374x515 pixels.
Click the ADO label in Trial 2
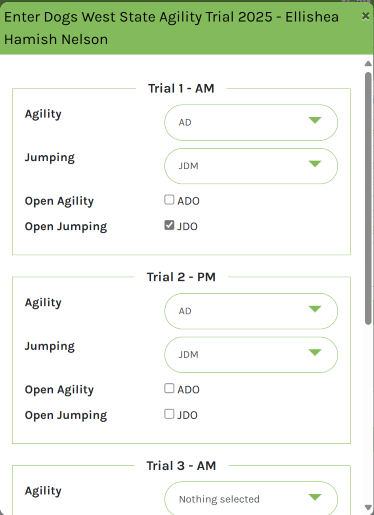click(188, 390)
